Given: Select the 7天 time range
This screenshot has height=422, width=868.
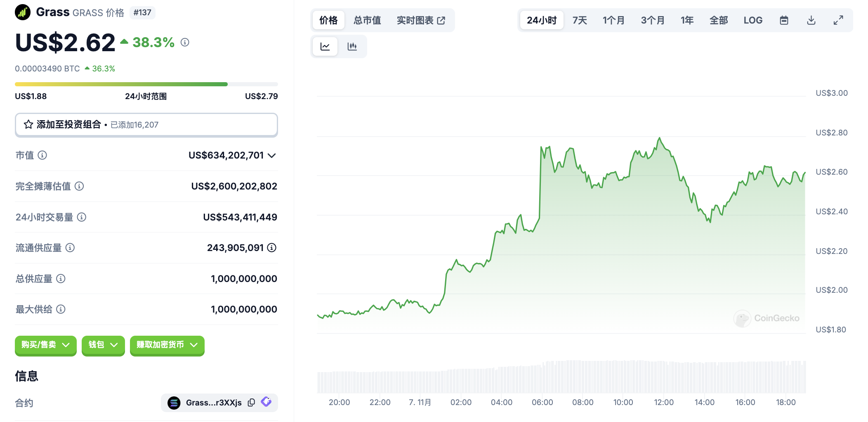Looking at the screenshot, I should pyautogui.click(x=579, y=20).
